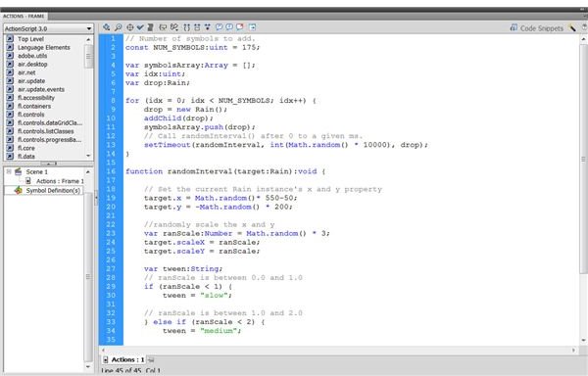The image size is (588, 376).
Task: Show code hint icon
Action: (x=163, y=27)
